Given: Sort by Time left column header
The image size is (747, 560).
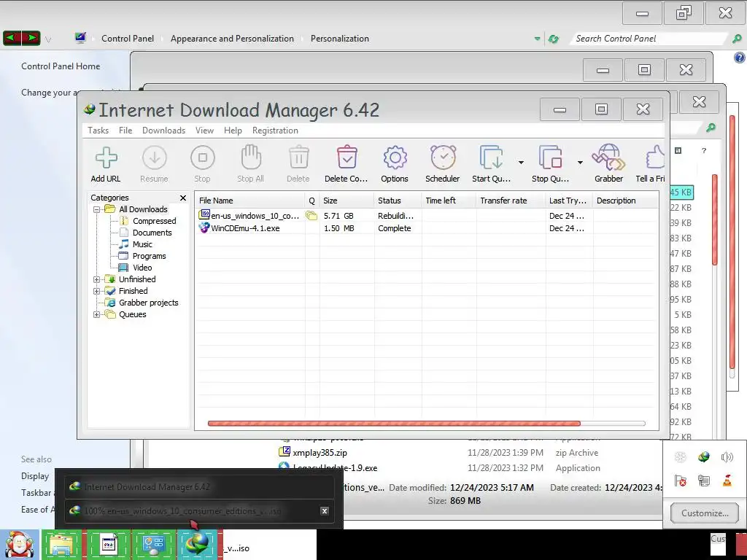Looking at the screenshot, I should (x=449, y=201).
